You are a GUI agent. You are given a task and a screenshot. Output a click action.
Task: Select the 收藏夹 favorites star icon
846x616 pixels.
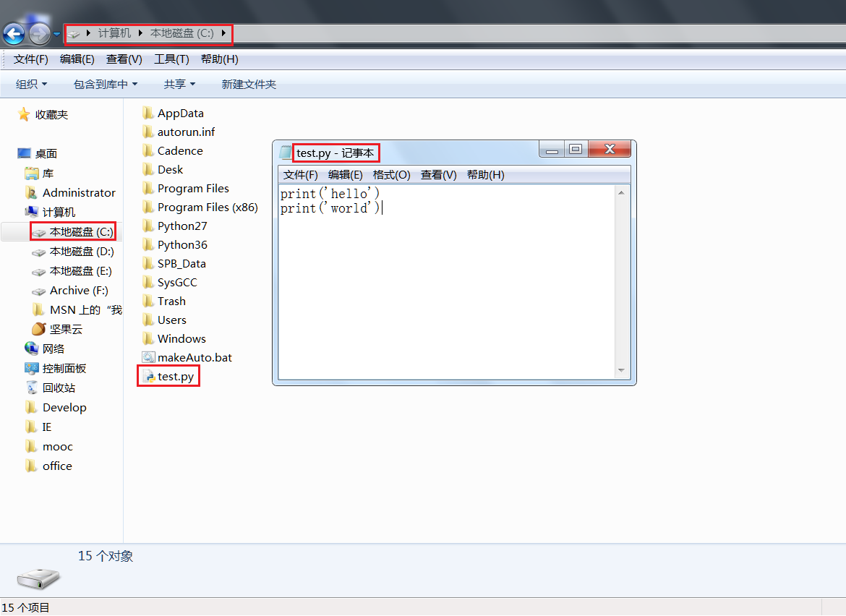click(x=24, y=114)
